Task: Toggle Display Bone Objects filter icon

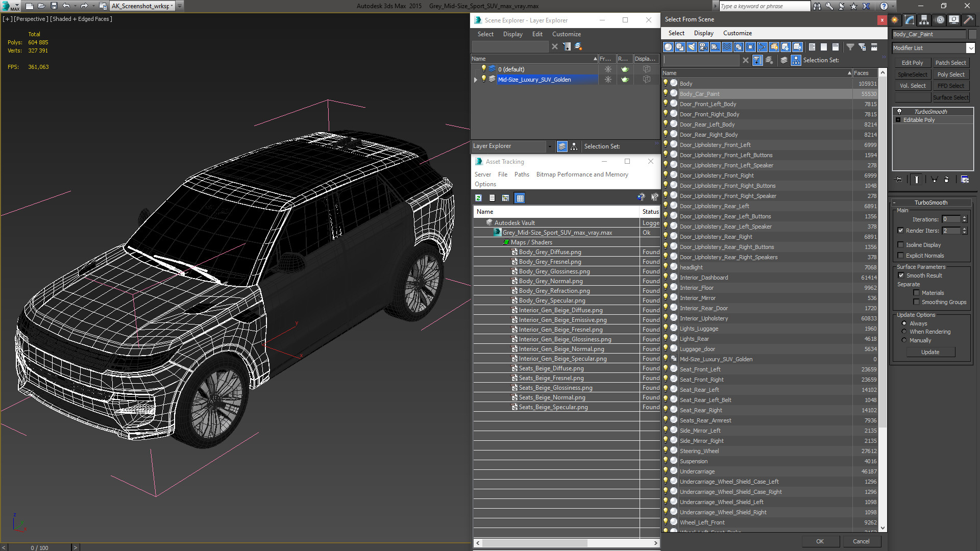Action: pyautogui.click(x=762, y=47)
